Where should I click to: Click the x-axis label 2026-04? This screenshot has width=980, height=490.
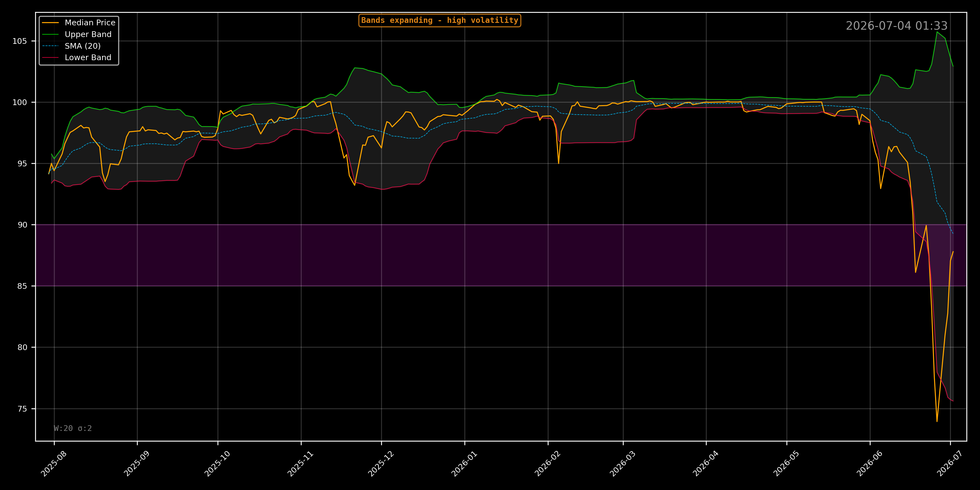point(706,463)
